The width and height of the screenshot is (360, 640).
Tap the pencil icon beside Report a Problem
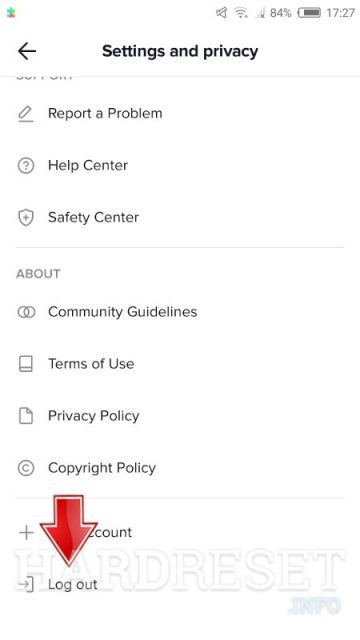tap(26, 114)
